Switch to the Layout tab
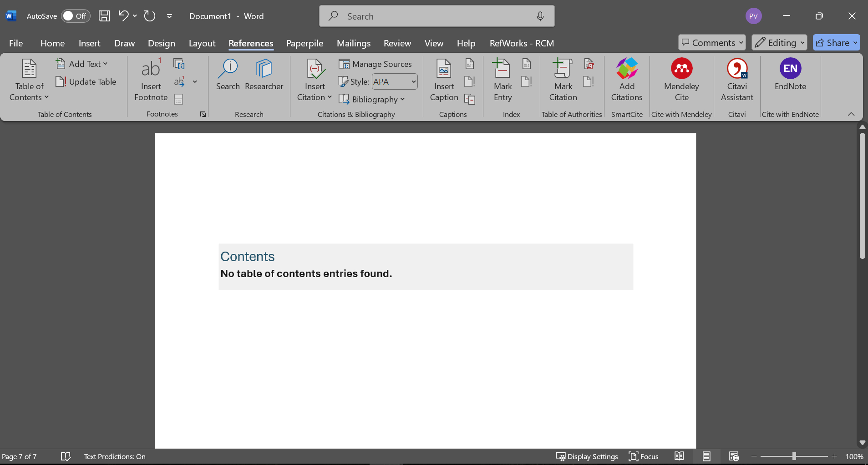This screenshot has width=868, height=465. click(x=202, y=43)
